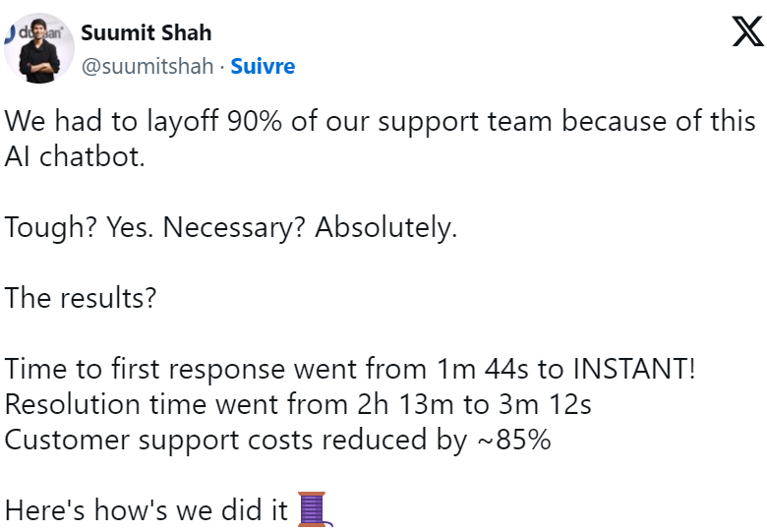This screenshot has height=532, width=767.
Task: Click "Customer support costs reduced by" text
Action: (x=236, y=441)
